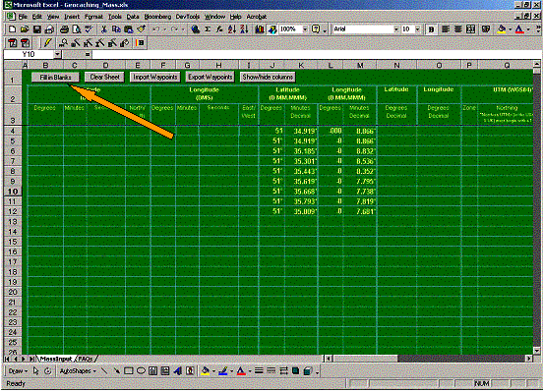Click the Merge and Center icon
The height and width of the screenshot is (392, 543).
point(470,29)
